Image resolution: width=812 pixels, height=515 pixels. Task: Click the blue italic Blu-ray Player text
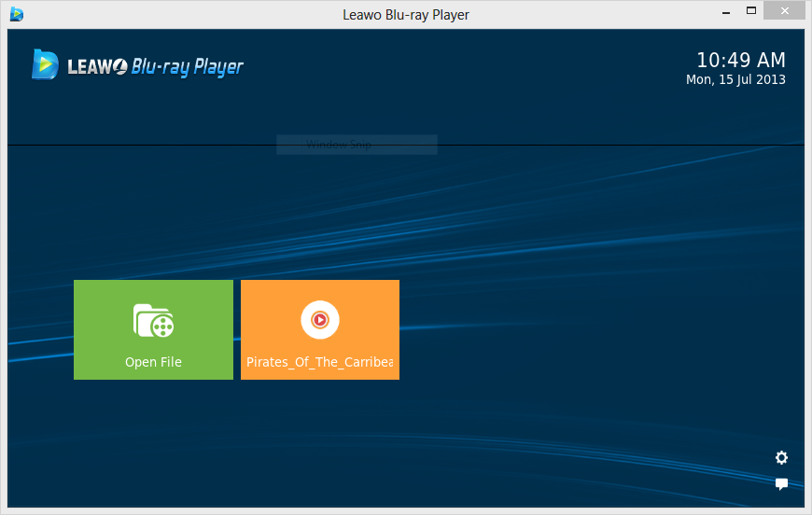pyautogui.click(x=188, y=67)
